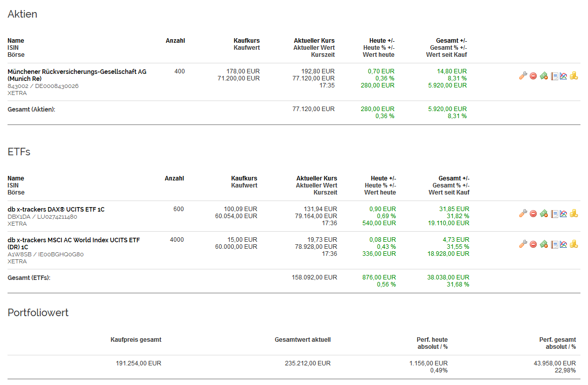Click the MSCI World ETF quantity 4000
Viewport: 588px width, 385px height.
176,240
